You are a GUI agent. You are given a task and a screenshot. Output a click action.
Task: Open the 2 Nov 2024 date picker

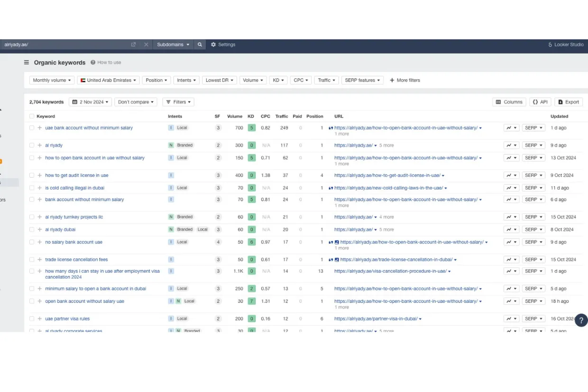(x=90, y=102)
